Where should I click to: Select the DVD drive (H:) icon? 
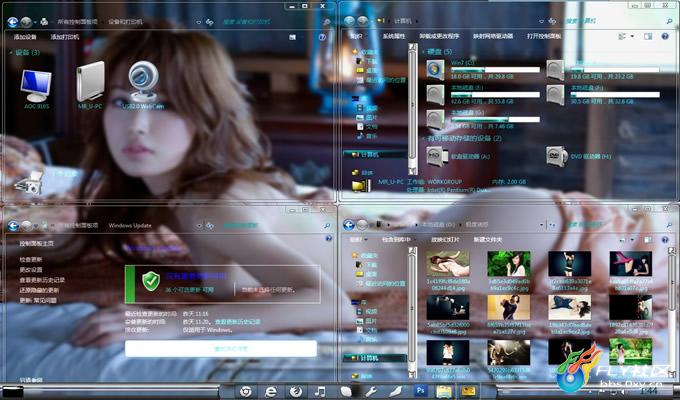[x=556, y=156]
